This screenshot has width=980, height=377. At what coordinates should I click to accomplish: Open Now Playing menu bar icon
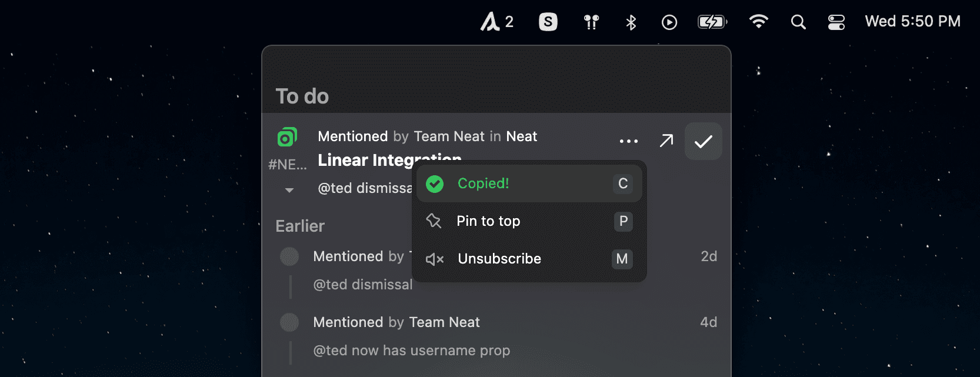(x=669, y=22)
